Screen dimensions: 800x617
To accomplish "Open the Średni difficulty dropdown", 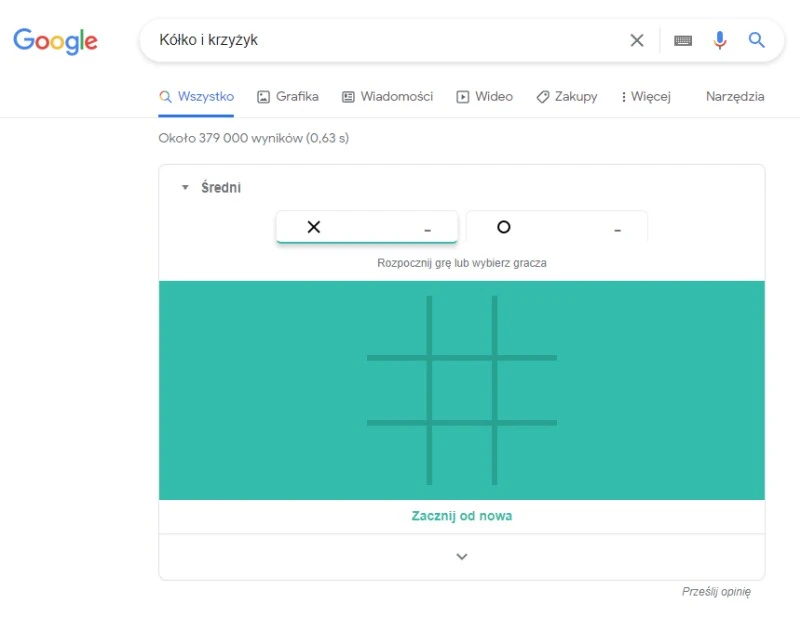I will (x=211, y=188).
